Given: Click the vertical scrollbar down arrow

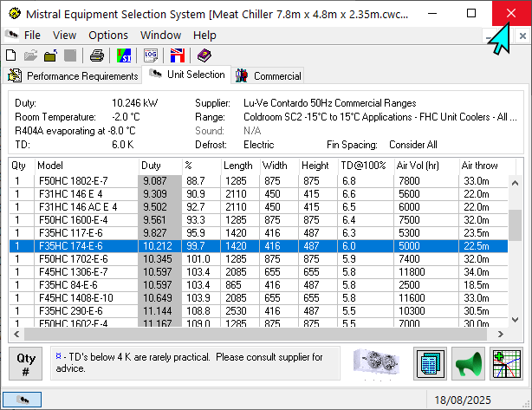Looking at the screenshot, I should 515,319.
